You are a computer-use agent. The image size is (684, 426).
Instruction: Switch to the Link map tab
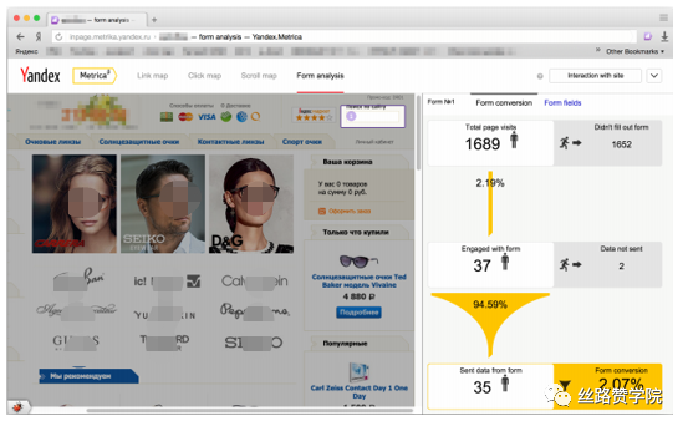(153, 75)
